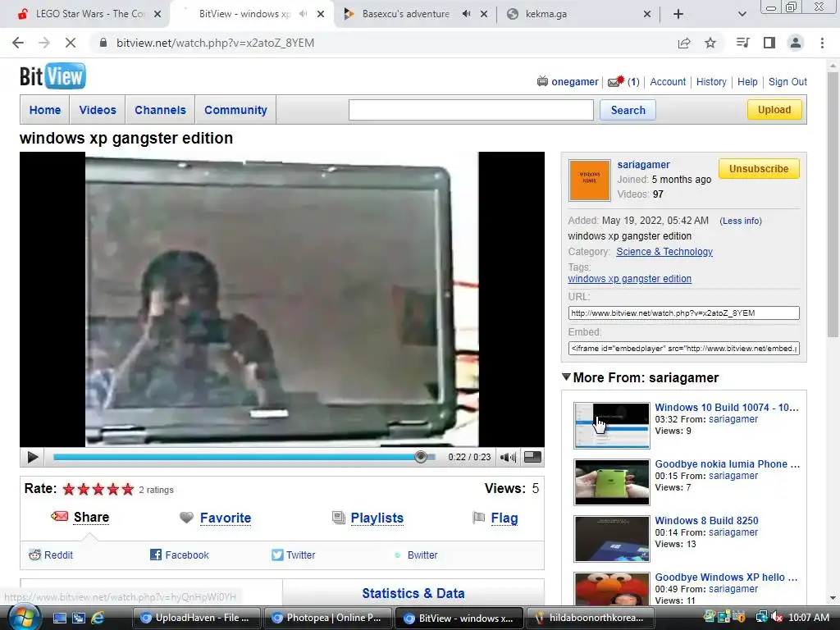The image size is (840, 630).
Task: Open the Windows 10 Build 10074 video thumbnail
Action: click(612, 426)
